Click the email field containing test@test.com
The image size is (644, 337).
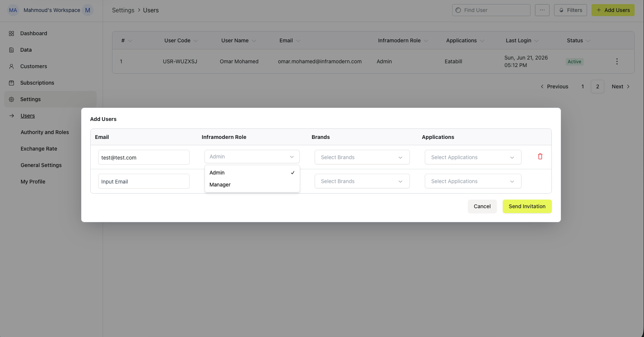click(144, 157)
